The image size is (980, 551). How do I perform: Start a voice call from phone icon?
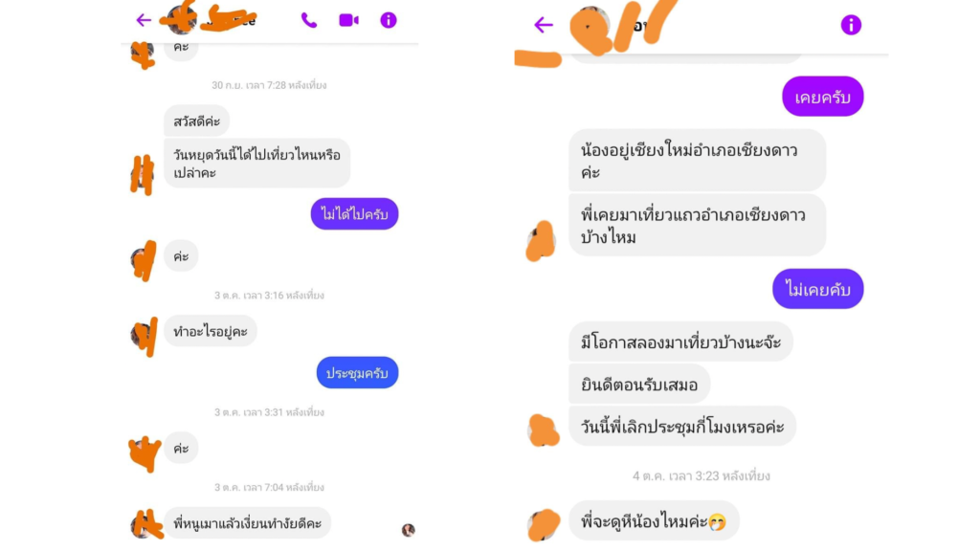pyautogui.click(x=309, y=20)
